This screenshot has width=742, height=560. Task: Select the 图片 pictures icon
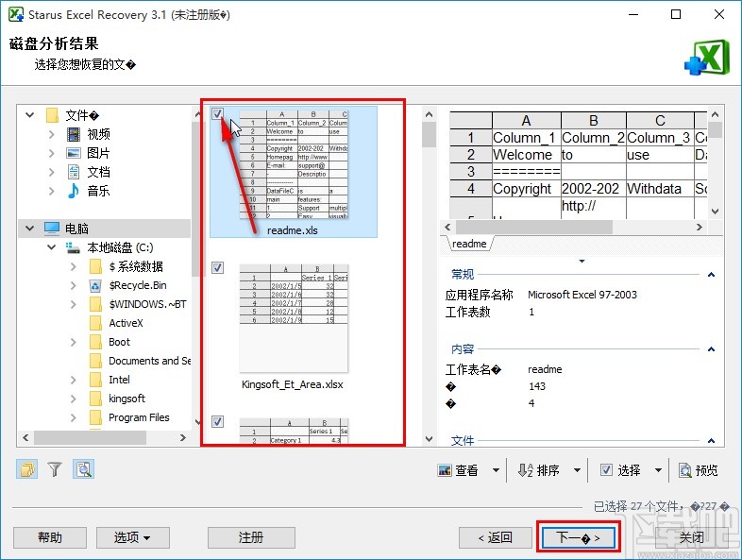(74, 153)
